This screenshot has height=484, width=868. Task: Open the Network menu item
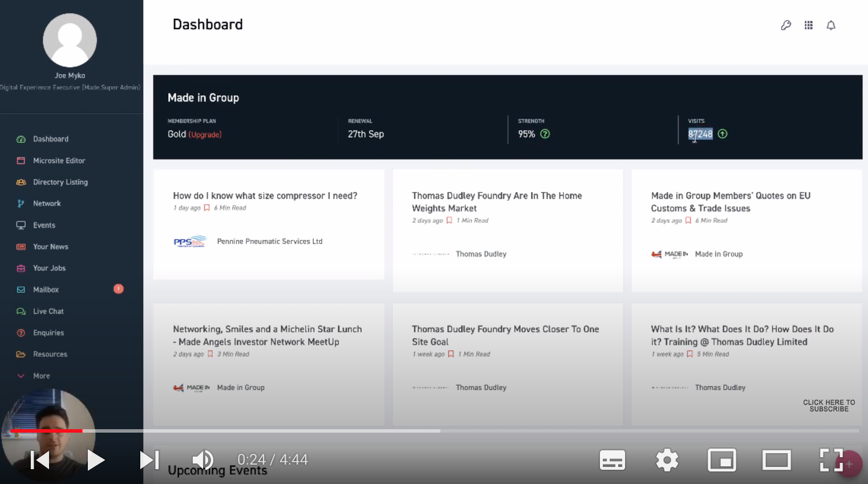[47, 204]
